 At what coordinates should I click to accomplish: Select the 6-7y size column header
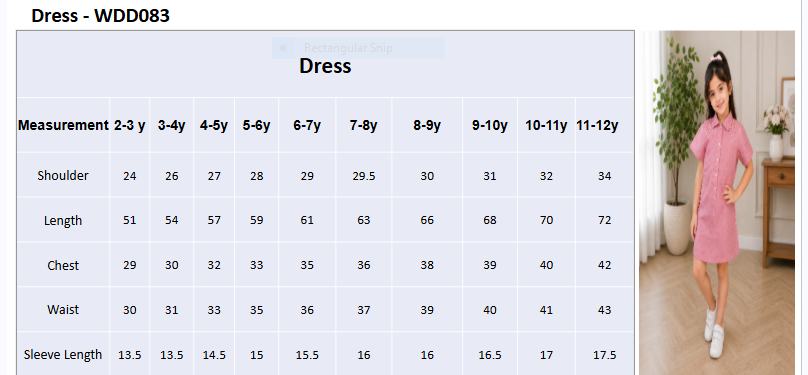click(x=307, y=125)
